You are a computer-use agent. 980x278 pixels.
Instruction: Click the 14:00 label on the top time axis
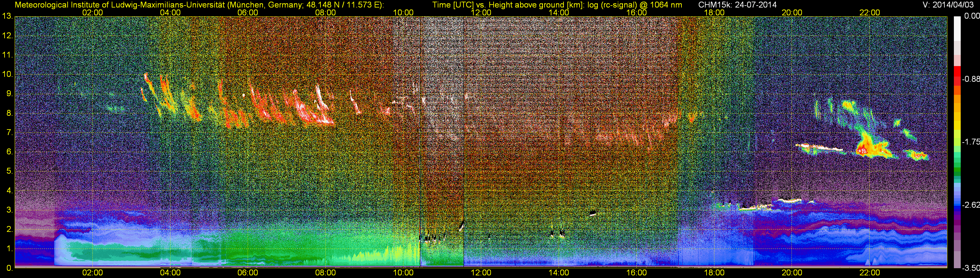559,12
